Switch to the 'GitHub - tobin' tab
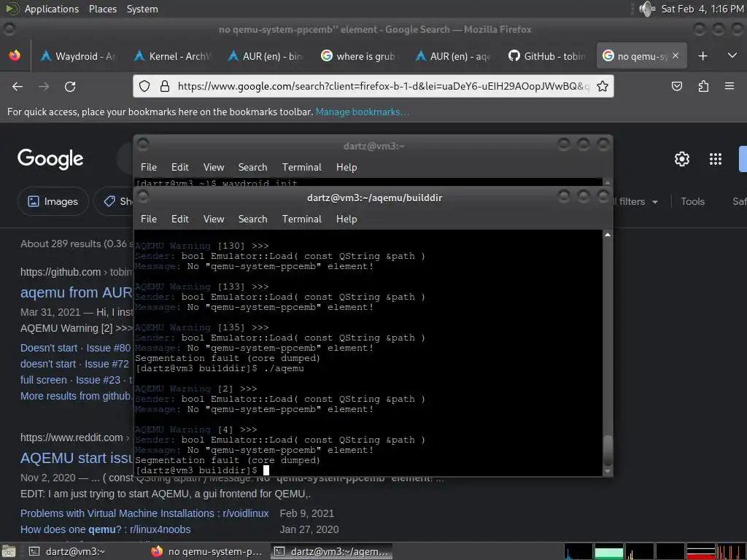The image size is (747, 560). [x=547, y=55]
